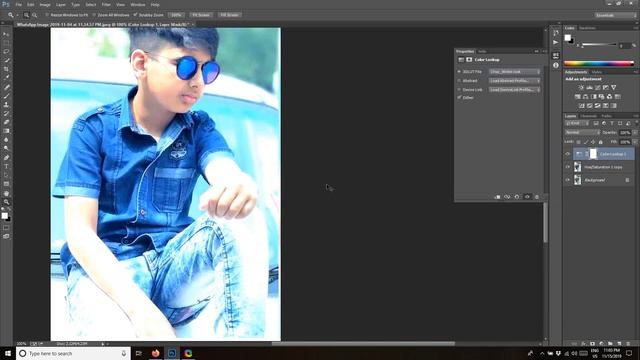
Task: Switch to the Channels tab
Action: (588, 116)
